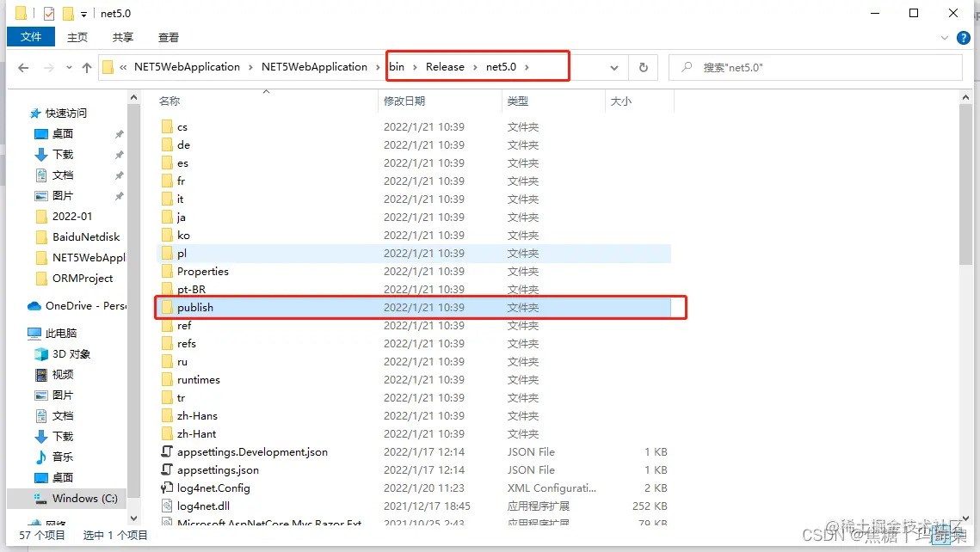Click the bin breadcrumb segment
Image resolution: width=980 pixels, height=552 pixels.
tap(397, 67)
